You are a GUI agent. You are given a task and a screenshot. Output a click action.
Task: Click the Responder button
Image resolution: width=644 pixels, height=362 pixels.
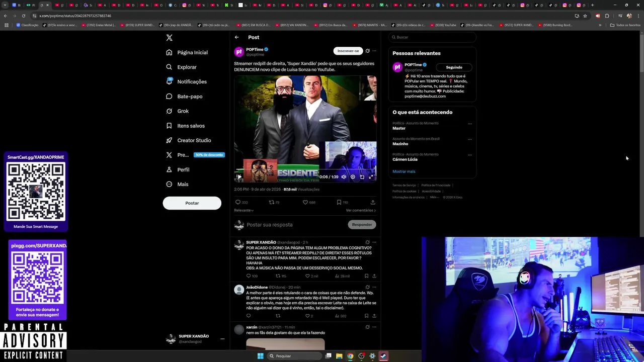[362, 225]
